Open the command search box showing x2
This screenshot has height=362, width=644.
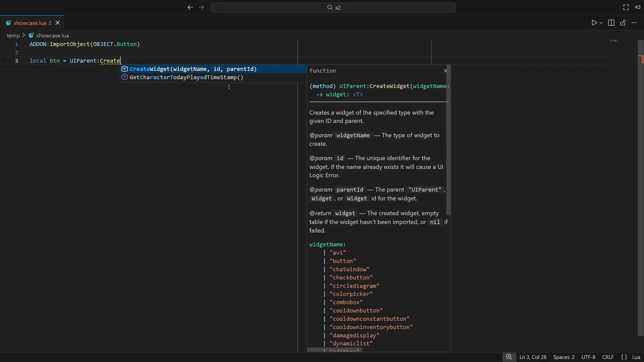click(333, 7)
